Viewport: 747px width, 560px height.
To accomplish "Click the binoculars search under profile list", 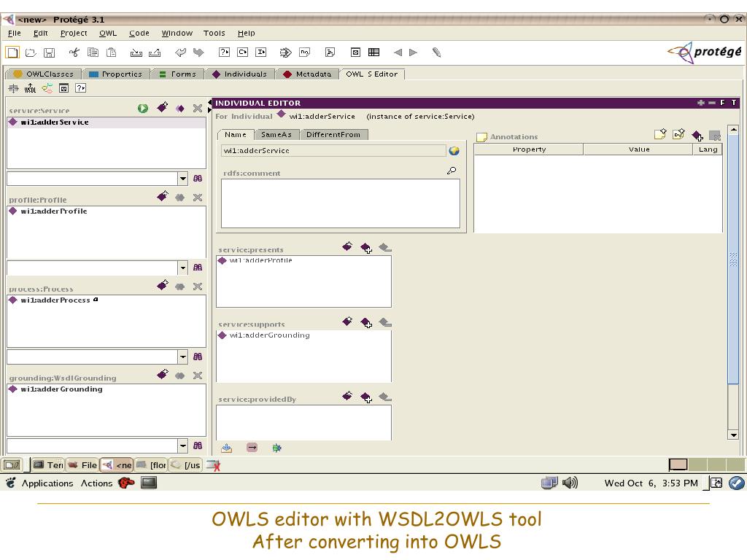I will pos(198,268).
